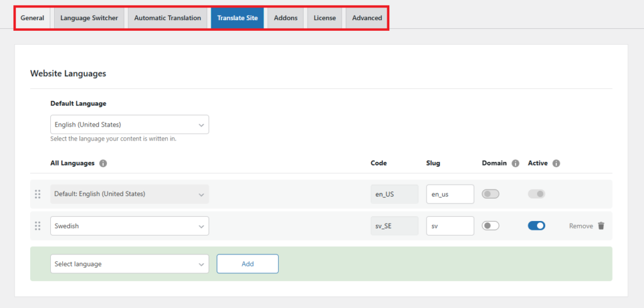
Task: Toggle the Active switch for English row
Action: pyautogui.click(x=536, y=194)
